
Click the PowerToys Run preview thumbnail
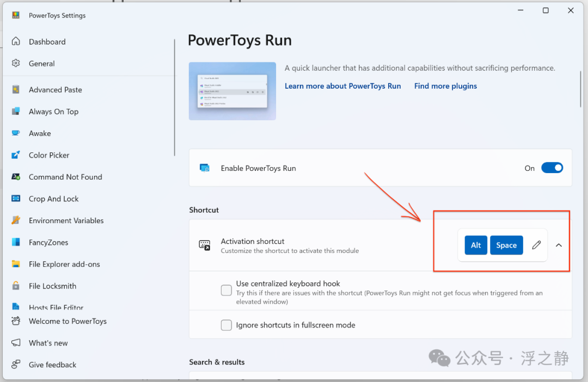[232, 91]
